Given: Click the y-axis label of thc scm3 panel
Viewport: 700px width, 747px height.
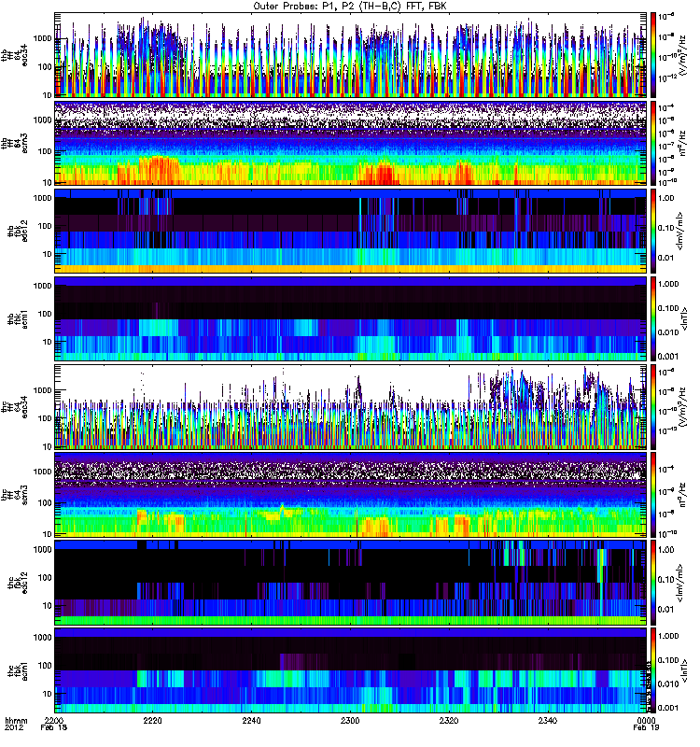Looking at the screenshot, I should (x=14, y=495).
